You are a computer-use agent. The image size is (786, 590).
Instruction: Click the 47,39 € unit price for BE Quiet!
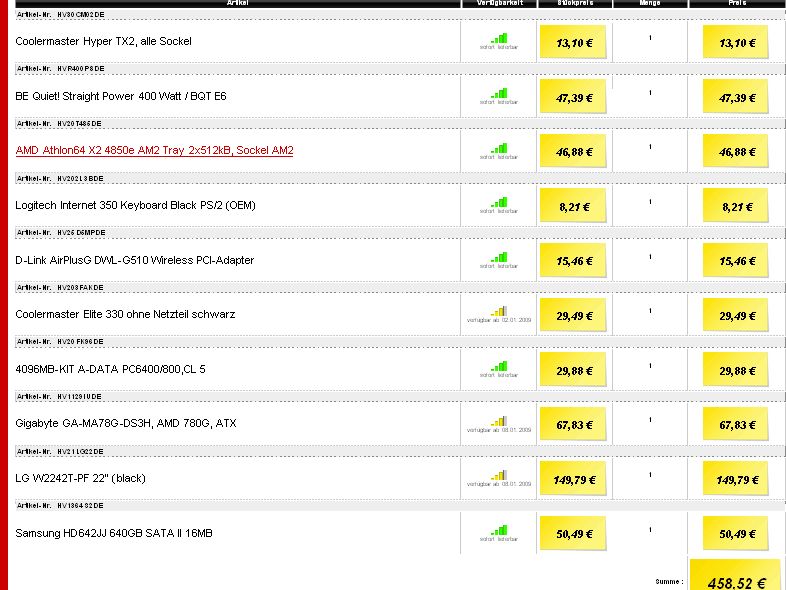[573, 97]
